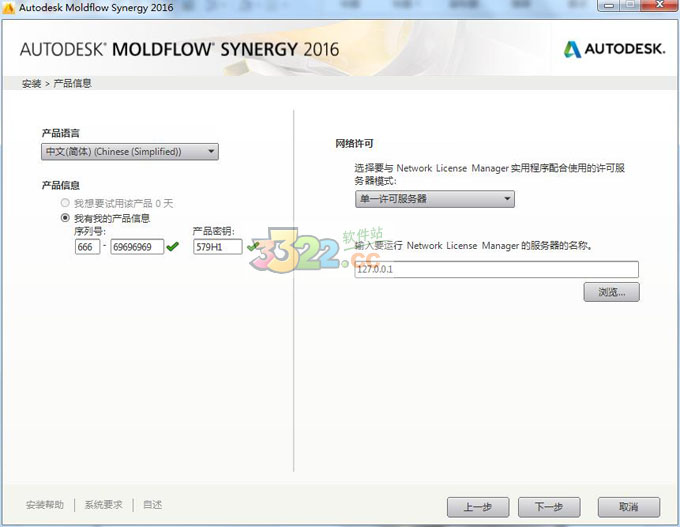Click the Back (上一步) button
The image size is (680, 527).
pyautogui.click(x=478, y=507)
